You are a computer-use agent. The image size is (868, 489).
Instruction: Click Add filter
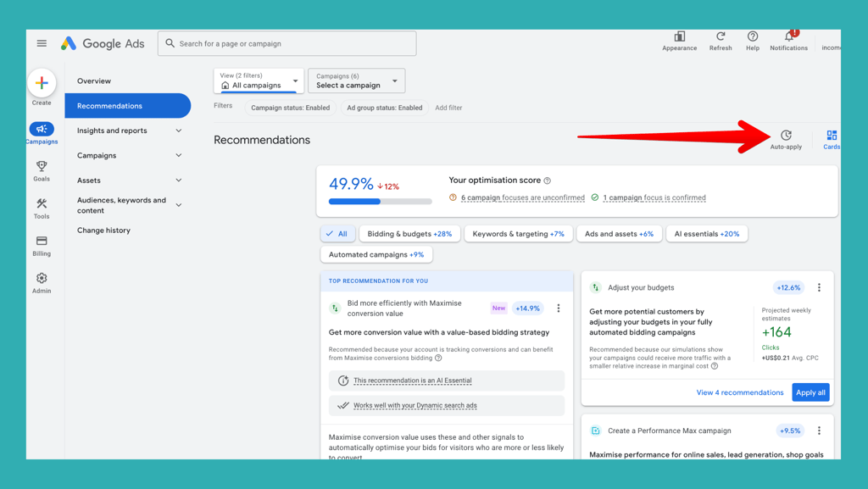448,108
